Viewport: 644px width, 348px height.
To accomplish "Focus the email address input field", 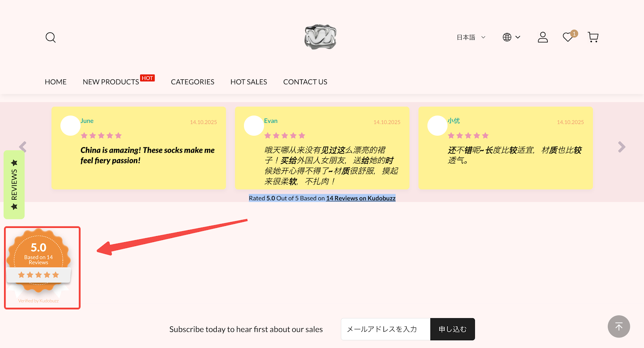I will tap(385, 329).
